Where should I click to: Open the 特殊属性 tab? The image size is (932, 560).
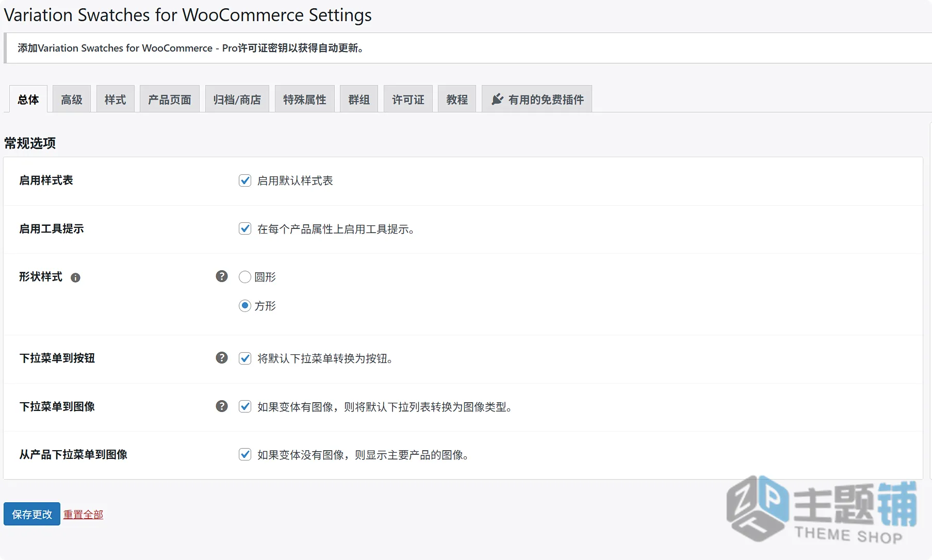(x=305, y=99)
